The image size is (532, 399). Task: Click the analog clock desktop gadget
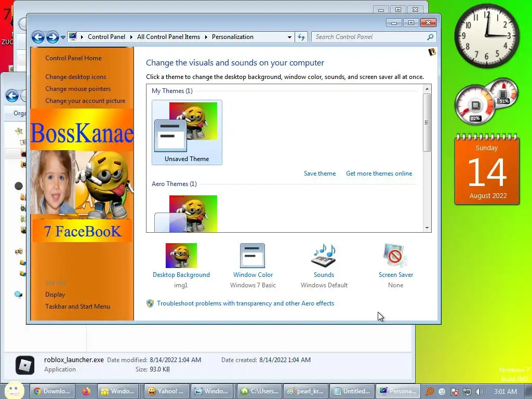[486, 36]
